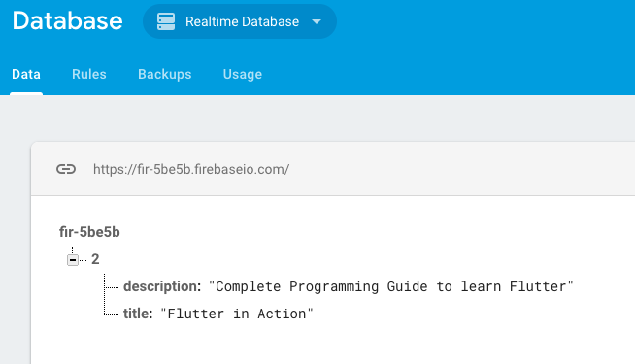
Task: Open the Realtime Database dropdown arrow
Action: click(x=317, y=22)
